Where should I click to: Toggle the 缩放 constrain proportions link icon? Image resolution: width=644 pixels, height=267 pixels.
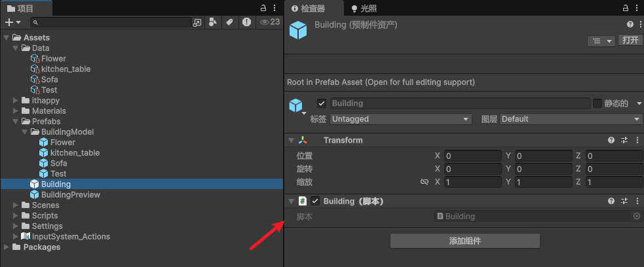[425, 182]
